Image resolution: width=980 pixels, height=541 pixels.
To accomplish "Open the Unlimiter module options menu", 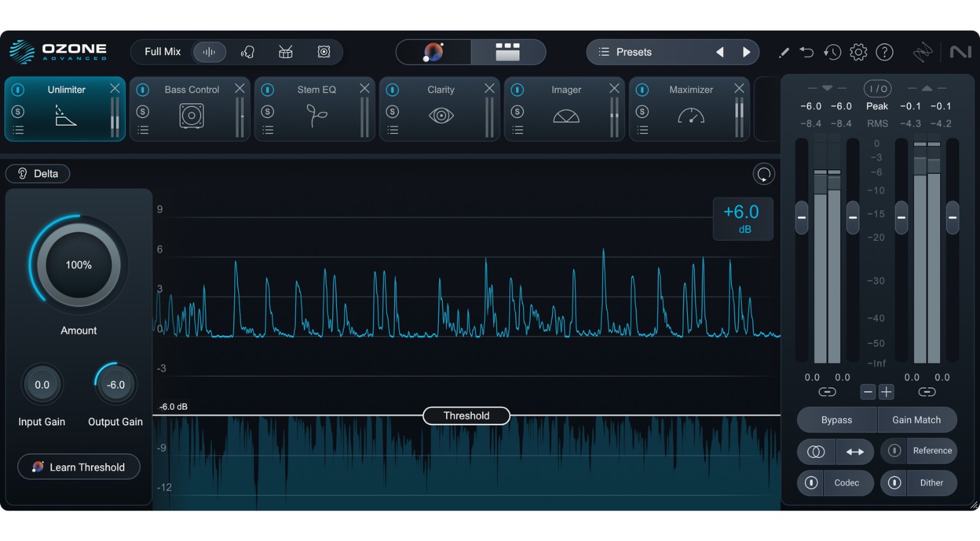I will click(18, 130).
